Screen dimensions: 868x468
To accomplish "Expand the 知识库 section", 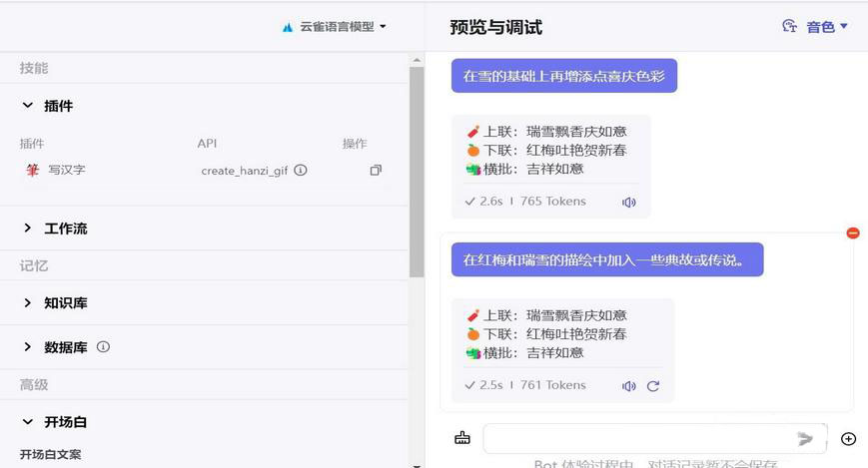I will (x=28, y=302).
